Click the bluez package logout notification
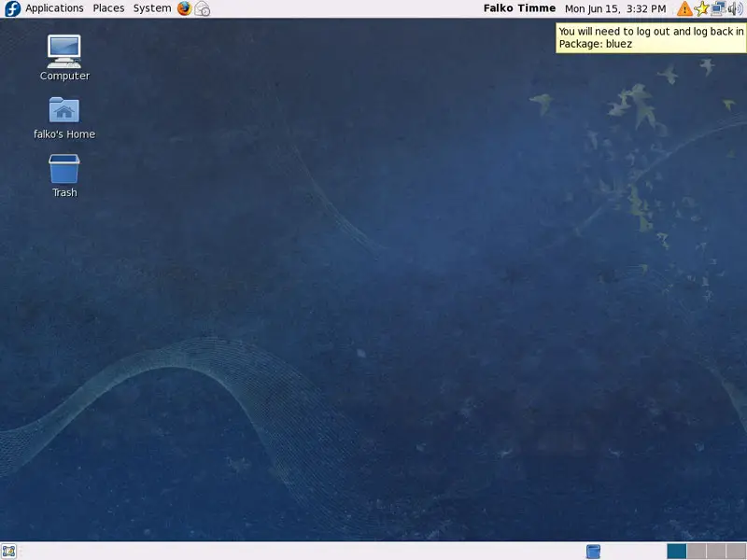The height and width of the screenshot is (560, 747). coord(651,37)
